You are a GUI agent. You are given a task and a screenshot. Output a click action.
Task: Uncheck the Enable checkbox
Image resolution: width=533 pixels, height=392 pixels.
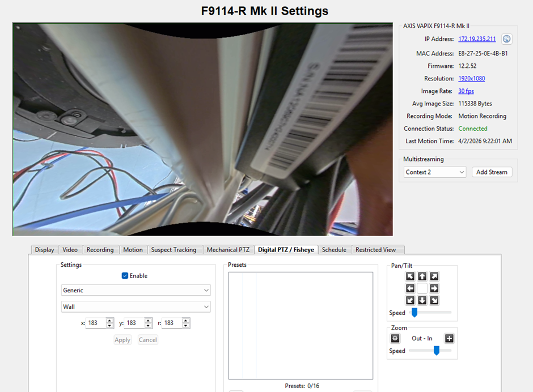pos(125,276)
